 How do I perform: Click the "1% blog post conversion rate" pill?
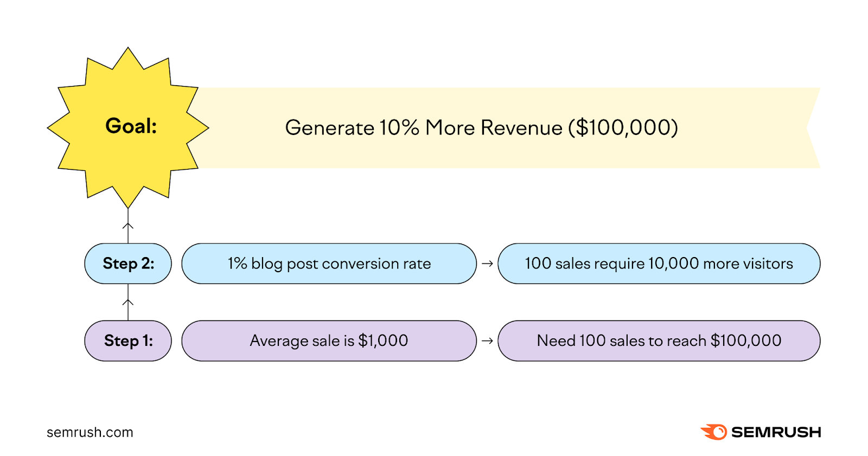click(x=329, y=264)
